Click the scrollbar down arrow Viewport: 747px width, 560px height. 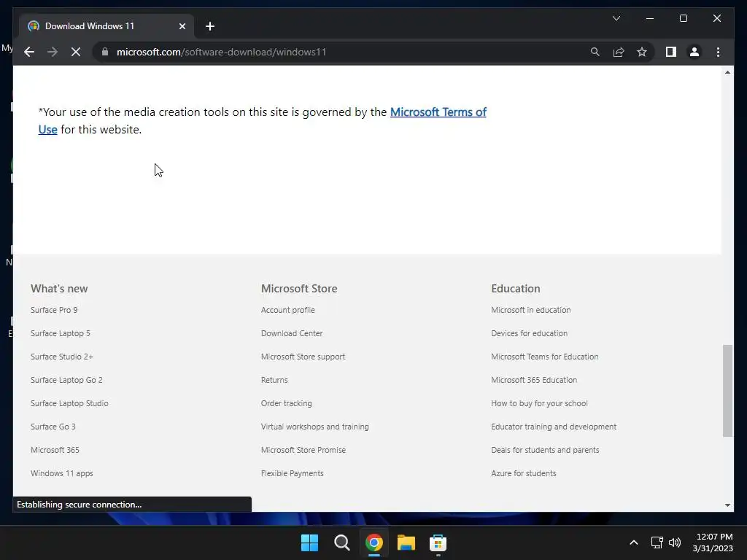(727, 505)
